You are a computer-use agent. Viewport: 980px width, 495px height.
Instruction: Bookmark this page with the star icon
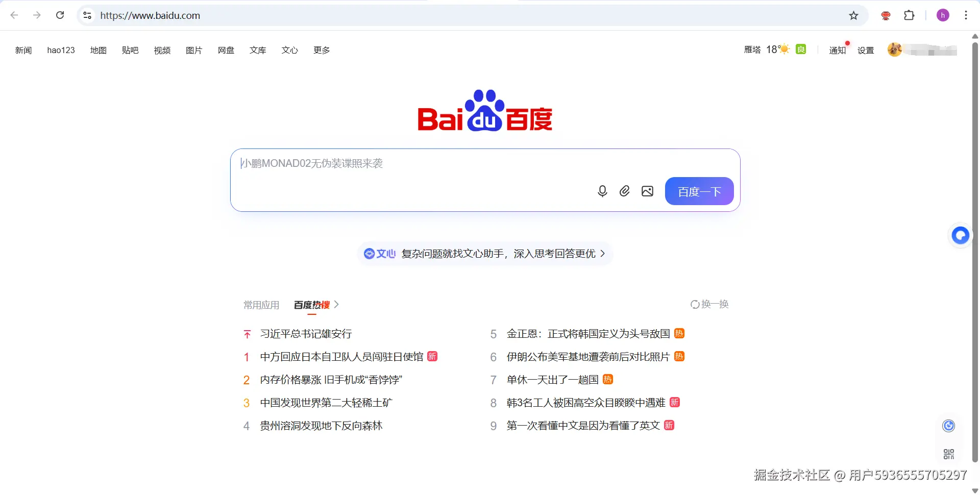[853, 15]
